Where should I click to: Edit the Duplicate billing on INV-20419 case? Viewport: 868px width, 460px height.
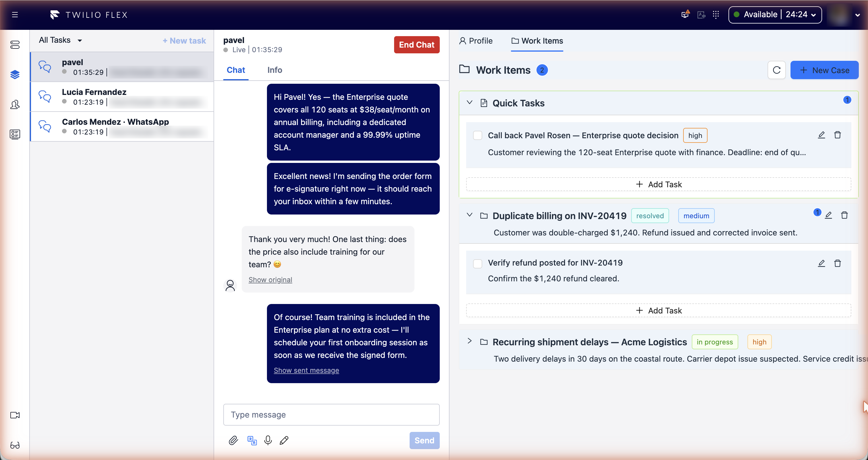[828, 215]
